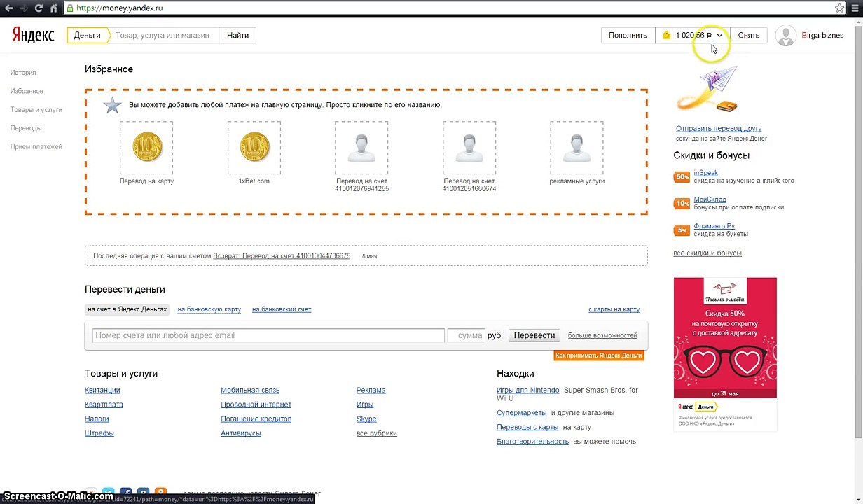Viewport: 863px width, 504px height.
Task: Open Прием платежей in the sidebar
Action: [36, 147]
